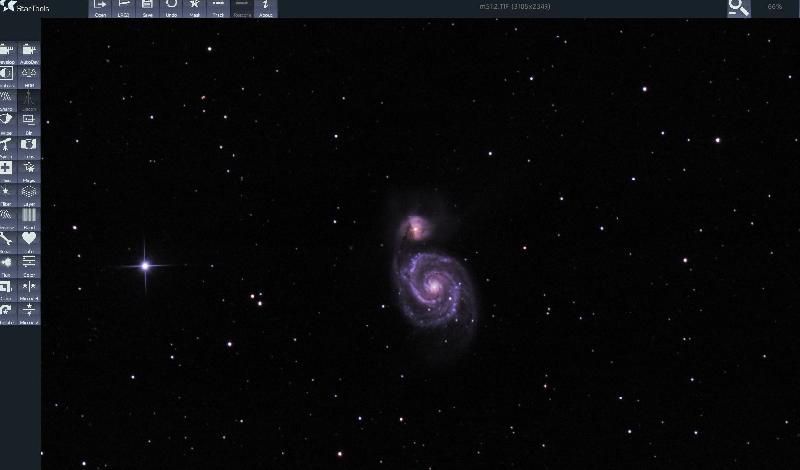Open the Rotate module
This screenshot has width=800, height=470.
tap(7, 313)
